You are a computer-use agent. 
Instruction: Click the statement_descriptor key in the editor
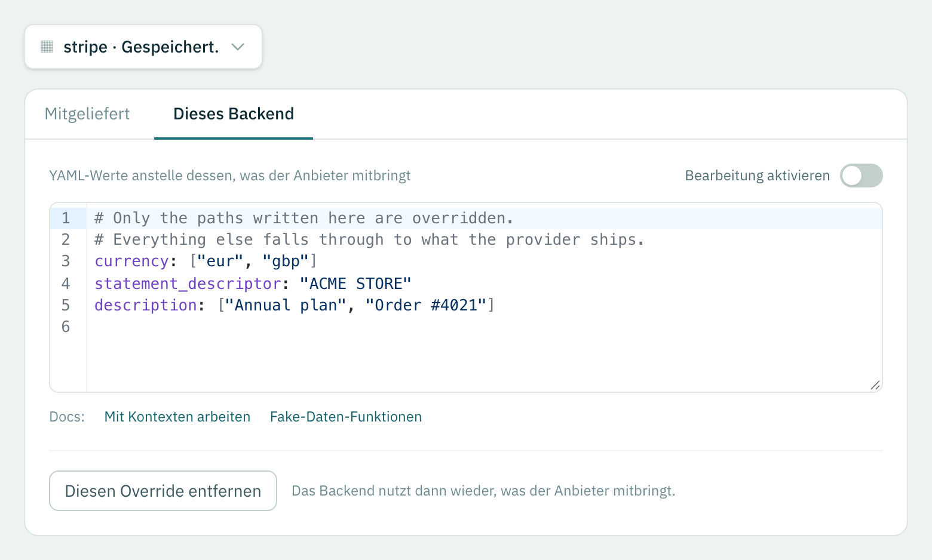[188, 284]
